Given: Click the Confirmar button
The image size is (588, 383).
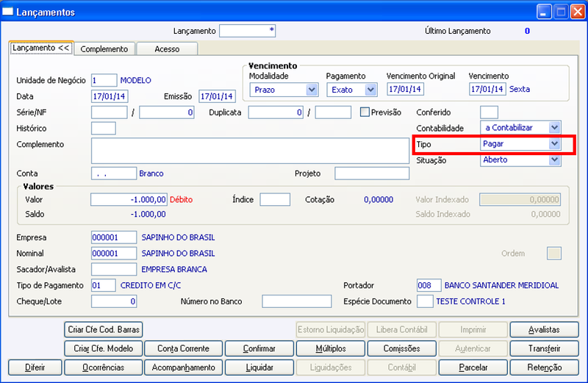Looking at the screenshot, I should (259, 348).
